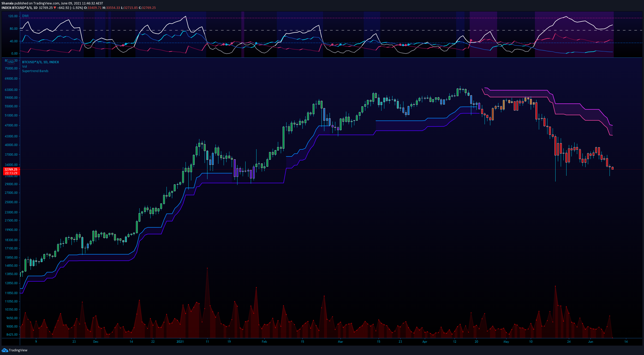
Task: Click the 75000.00 price axis label
Action: click(x=11, y=68)
